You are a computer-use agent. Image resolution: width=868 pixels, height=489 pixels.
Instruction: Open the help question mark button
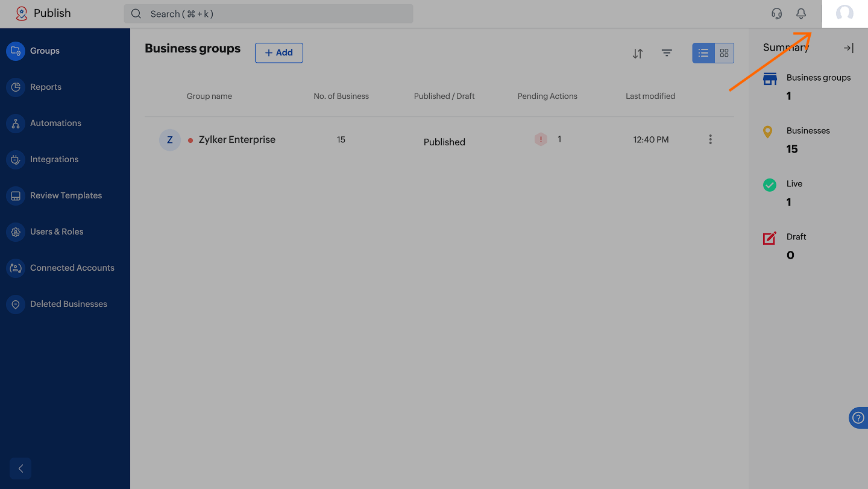(x=859, y=418)
